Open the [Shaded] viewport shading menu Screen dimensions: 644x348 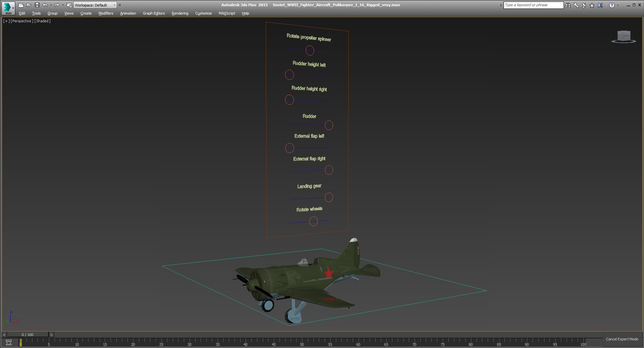coord(42,21)
